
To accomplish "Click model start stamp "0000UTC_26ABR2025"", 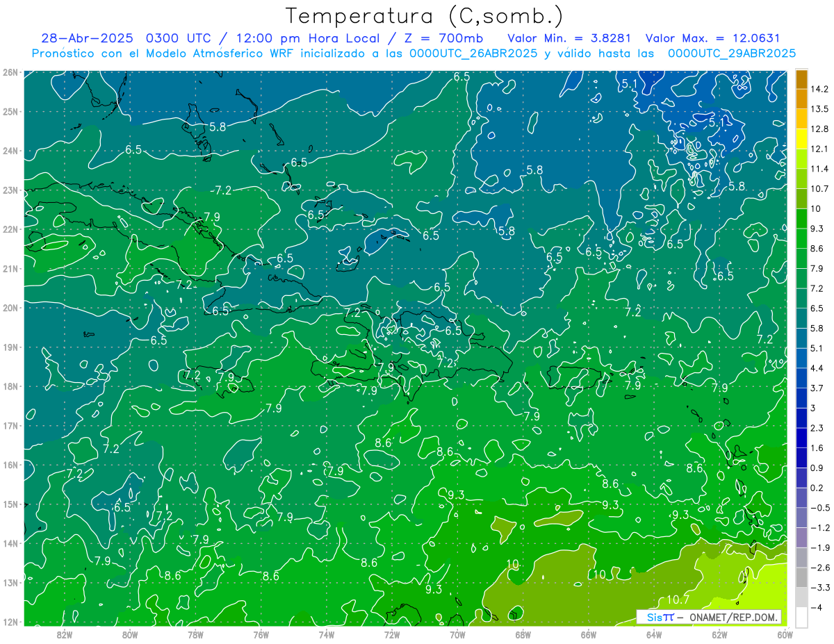I will tap(473, 53).
